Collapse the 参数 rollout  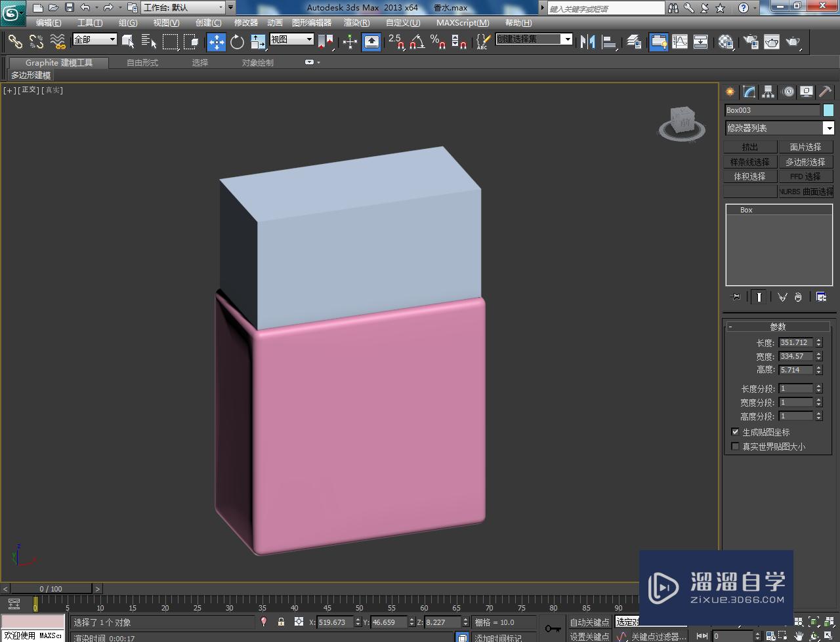[777, 327]
